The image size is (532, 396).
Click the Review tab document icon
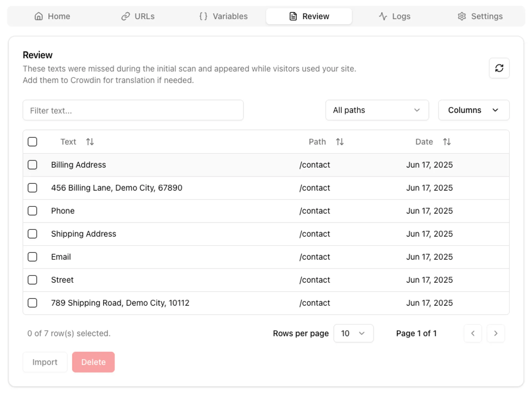(293, 16)
